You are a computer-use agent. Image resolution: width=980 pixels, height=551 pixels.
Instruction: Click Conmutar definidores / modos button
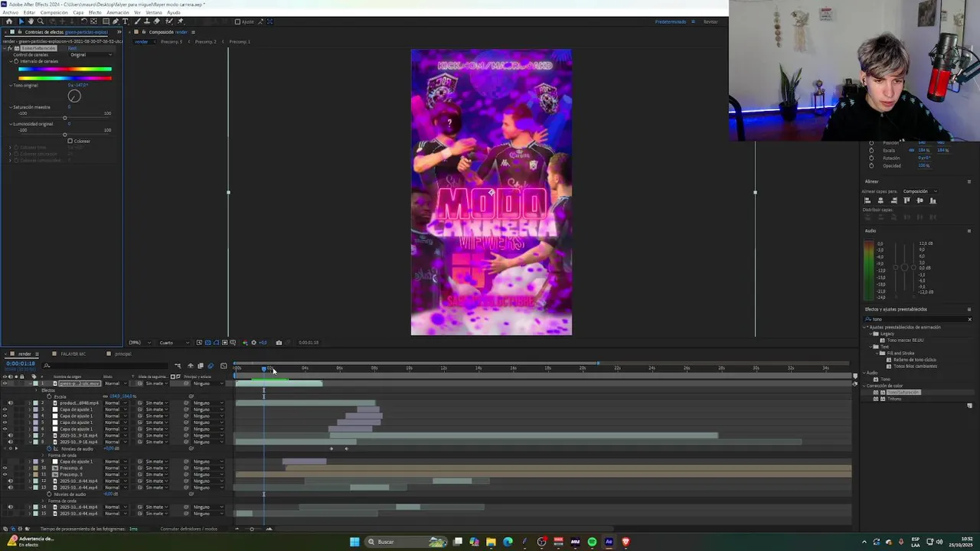pyautogui.click(x=189, y=529)
